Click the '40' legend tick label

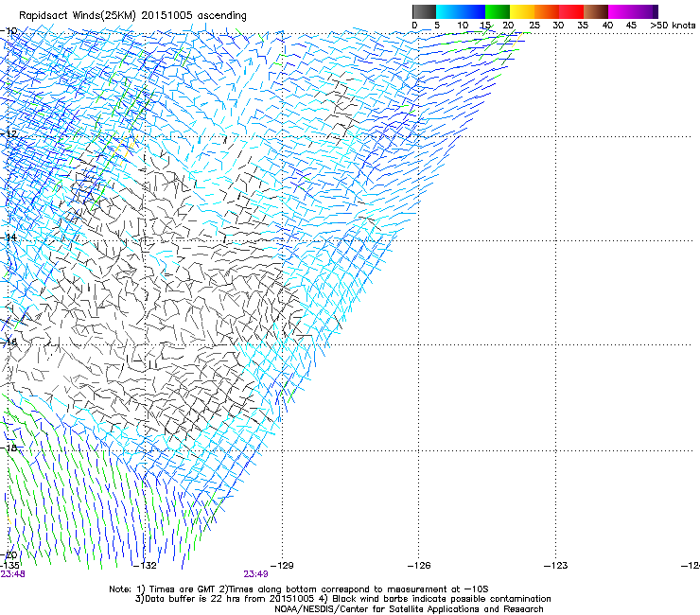click(x=607, y=26)
